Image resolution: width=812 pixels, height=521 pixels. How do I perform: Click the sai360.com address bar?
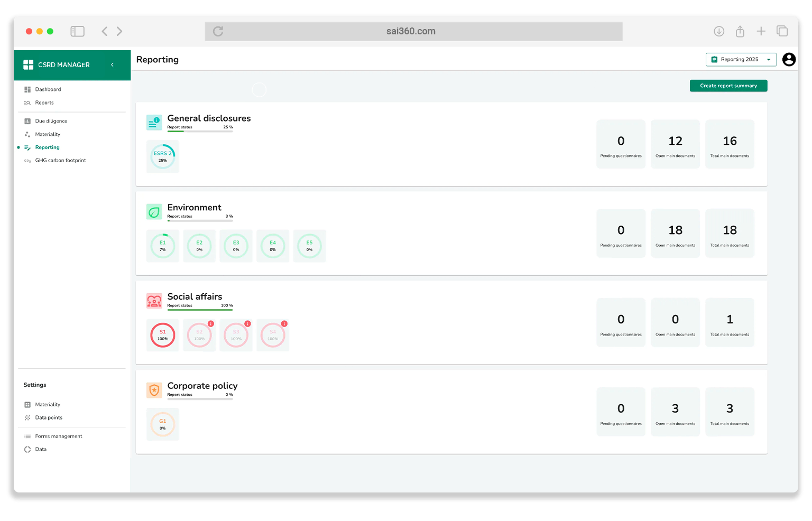coord(411,31)
